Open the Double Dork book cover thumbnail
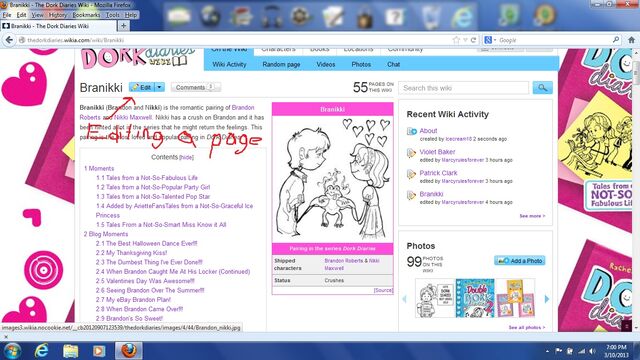The width and height of the screenshot is (640, 360). point(475,298)
